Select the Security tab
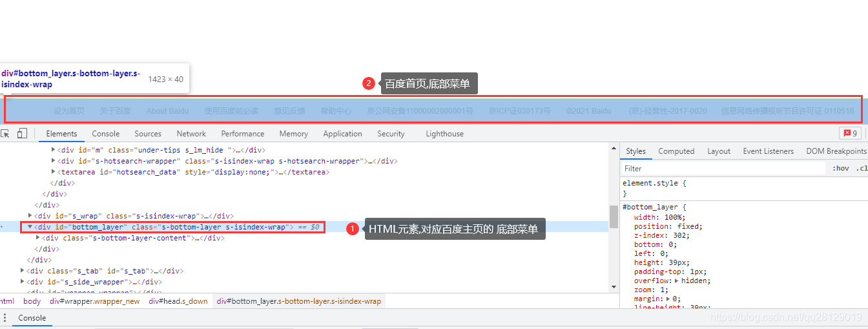The height and width of the screenshot is (329, 868). pyautogui.click(x=391, y=134)
